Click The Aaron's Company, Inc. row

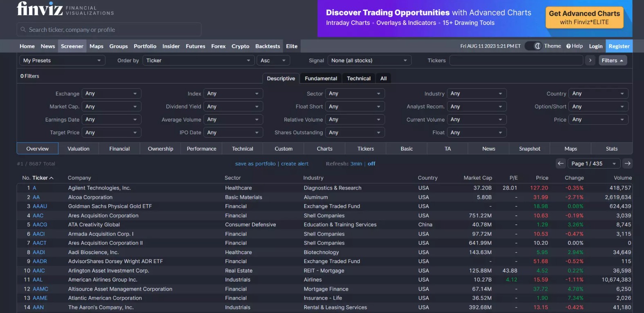pyautogui.click(x=324, y=308)
